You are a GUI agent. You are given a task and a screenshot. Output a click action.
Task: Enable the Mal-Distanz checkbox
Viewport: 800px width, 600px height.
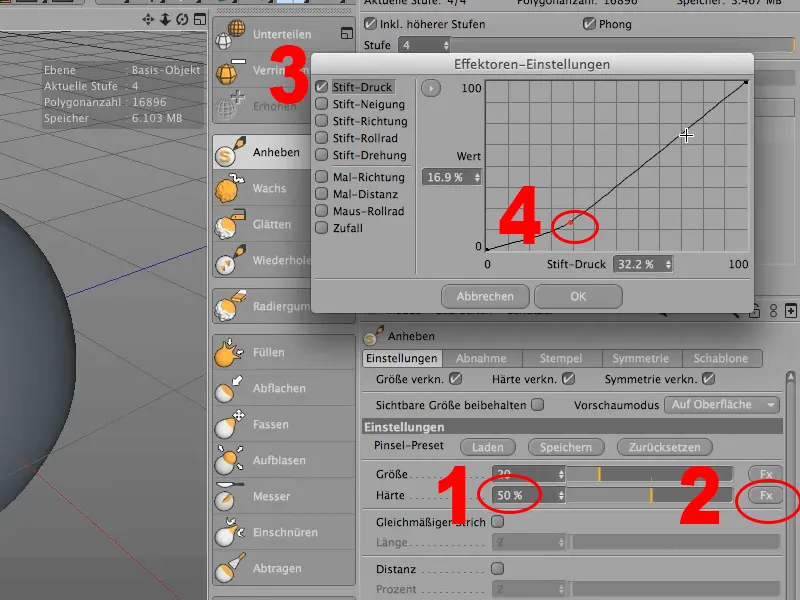(x=321, y=194)
